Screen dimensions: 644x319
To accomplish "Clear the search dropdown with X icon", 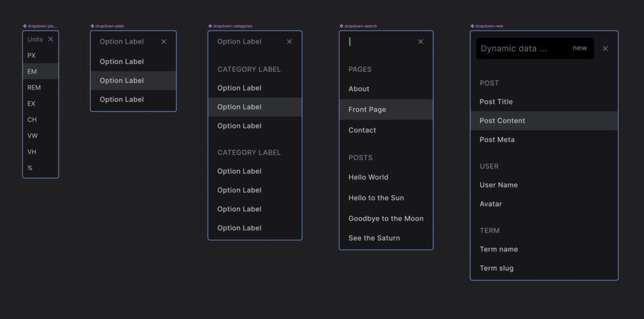I will (x=421, y=42).
